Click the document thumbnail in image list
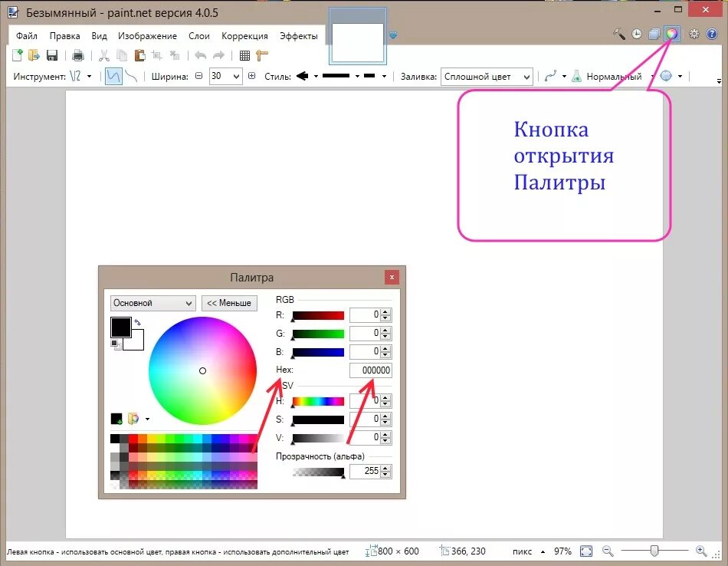Viewport: 728px width, 566px height. click(x=358, y=42)
